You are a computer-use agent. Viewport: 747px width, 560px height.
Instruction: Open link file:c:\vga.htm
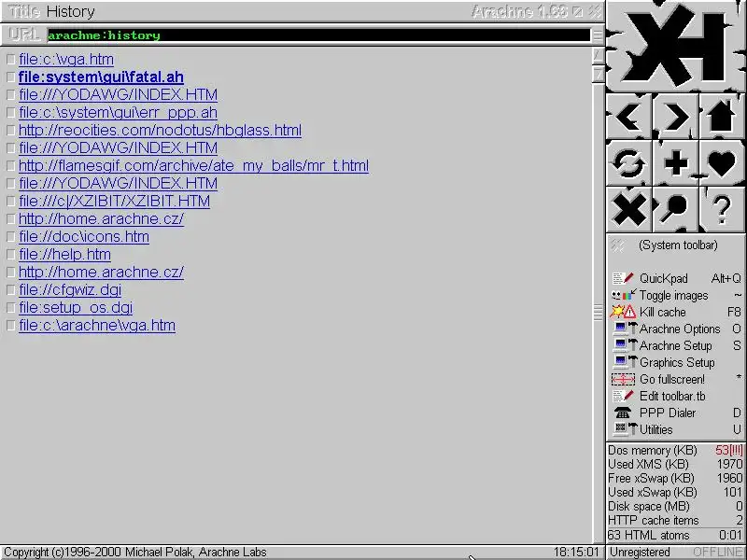(66, 60)
